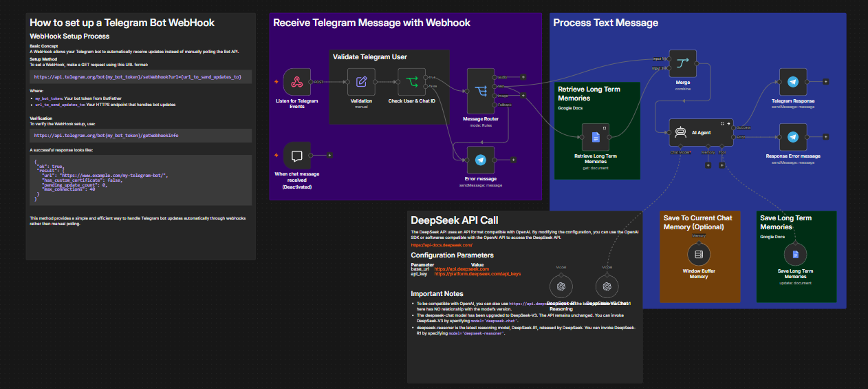Open the Validation edit node
Viewport: 868px width, 389px height.
tap(361, 82)
